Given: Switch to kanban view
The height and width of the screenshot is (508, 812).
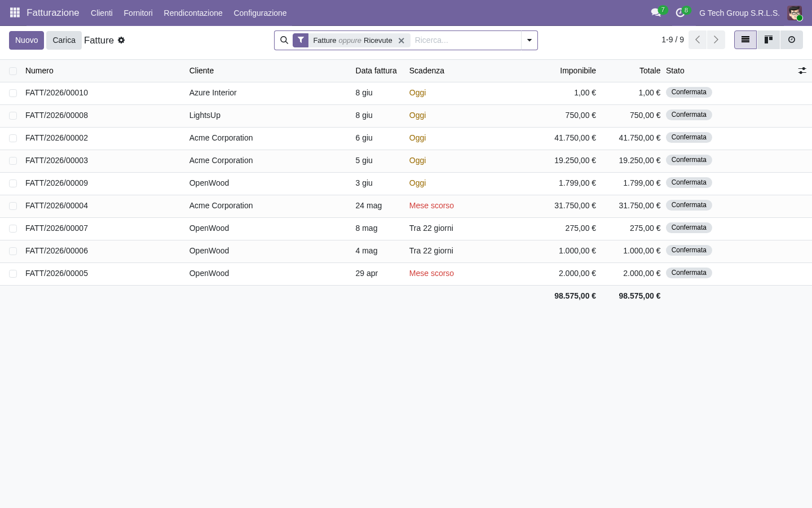Looking at the screenshot, I should tap(769, 40).
